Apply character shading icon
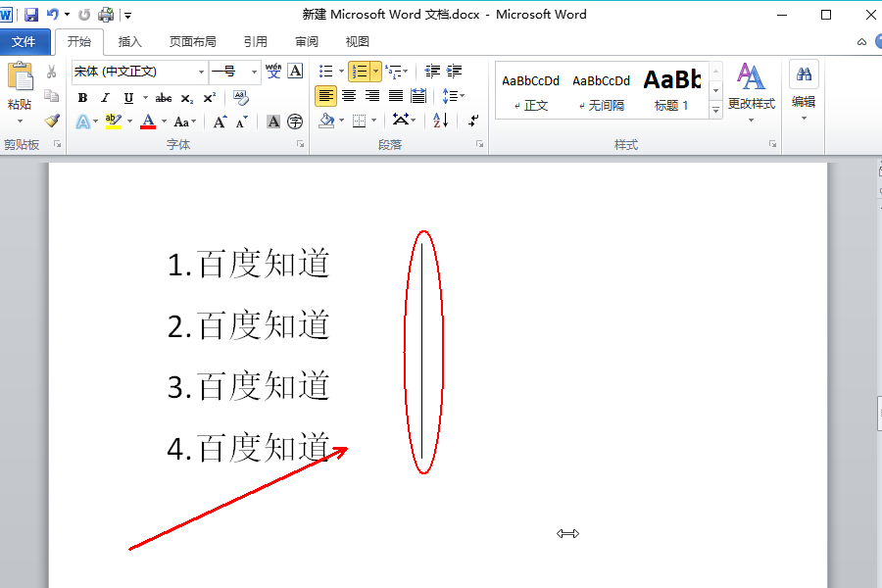Viewport: 882px width, 588px height. pos(273,122)
